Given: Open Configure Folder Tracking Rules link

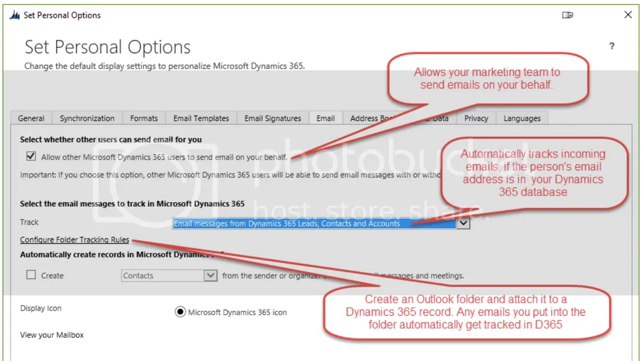Looking at the screenshot, I should pyautogui.click(x=74, y=240).
